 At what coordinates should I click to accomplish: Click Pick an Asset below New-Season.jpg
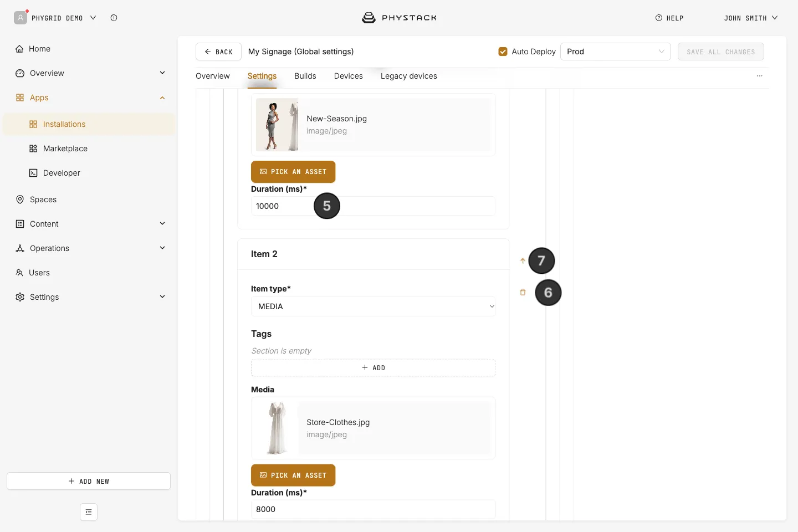tap(293, 172)
